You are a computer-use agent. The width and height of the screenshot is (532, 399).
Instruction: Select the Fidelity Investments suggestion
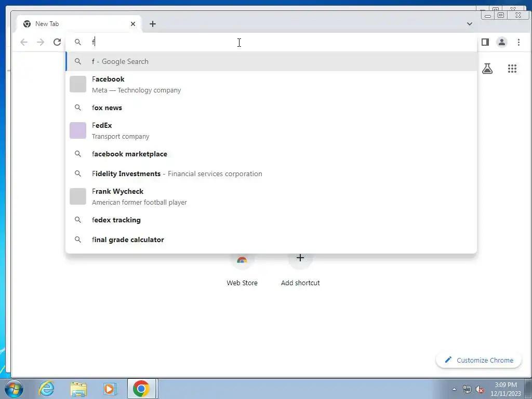coord(271,174)
